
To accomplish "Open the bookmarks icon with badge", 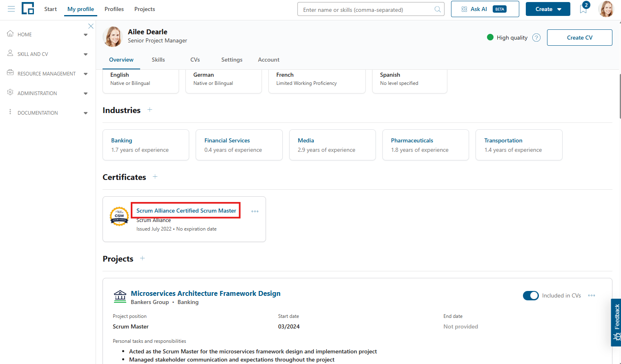I will click(x=584, y=8).
